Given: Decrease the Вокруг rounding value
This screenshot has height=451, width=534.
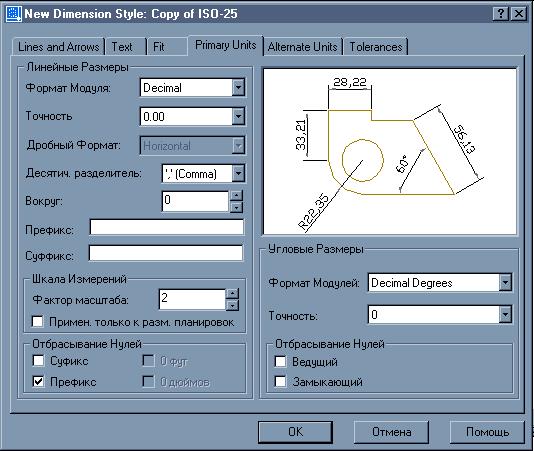Looking at the screenshot, I should (236, 207).
